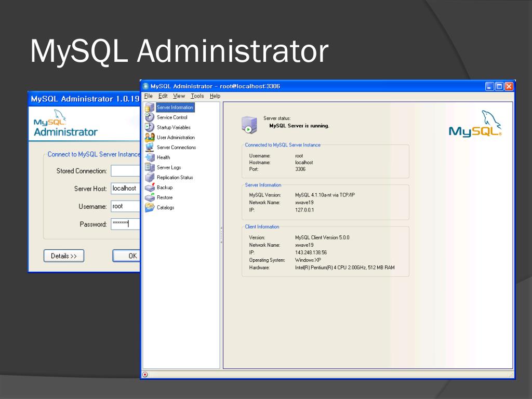Image resolution: width=532 pixels, height=399 pixels.
Task: Open Server Logs section
Action: (169, 167)
